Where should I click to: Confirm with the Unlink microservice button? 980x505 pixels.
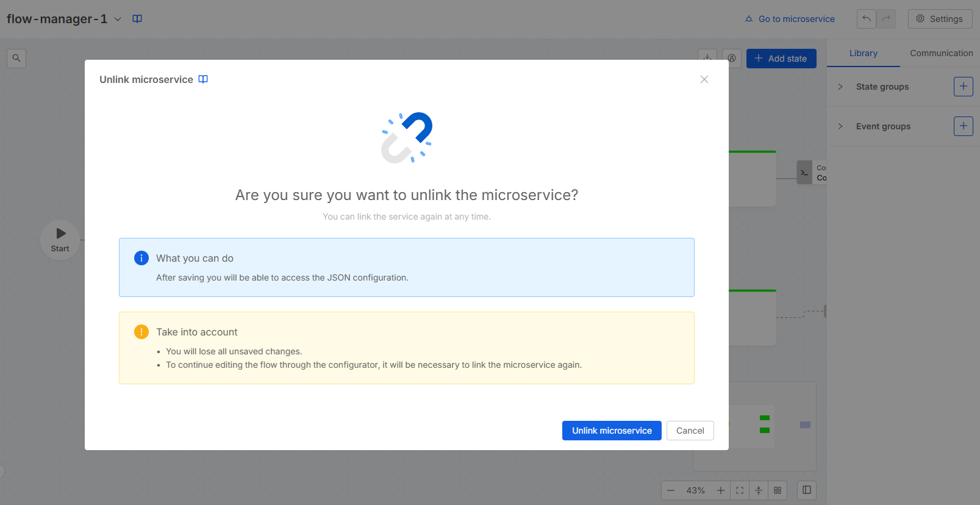612,431
